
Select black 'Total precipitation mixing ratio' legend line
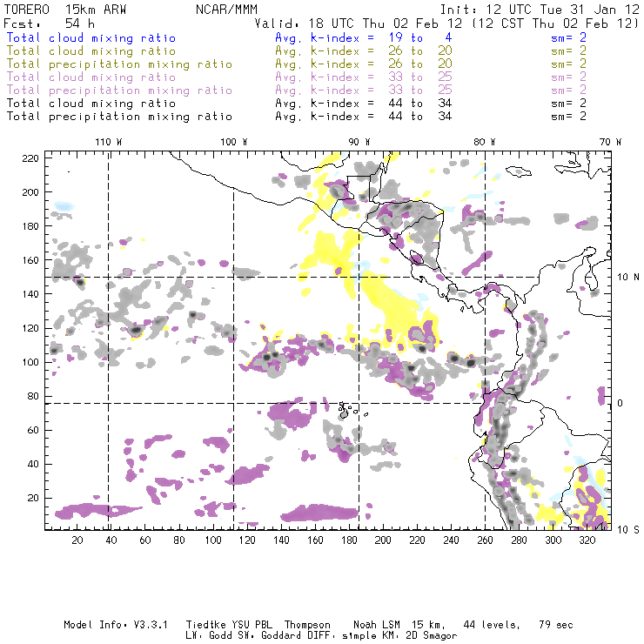tap(119, 117)
